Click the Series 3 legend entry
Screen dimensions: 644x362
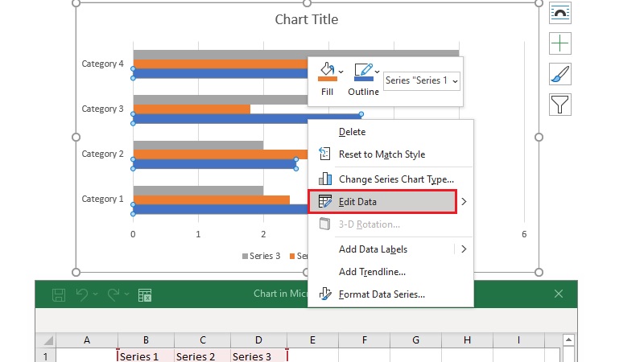pyautogui.click(x=261, y=256)
